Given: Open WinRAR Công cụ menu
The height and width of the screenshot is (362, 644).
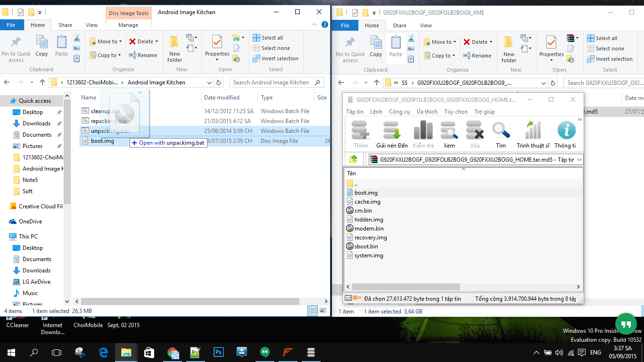Looking at the screenshot, I should coord(399,112).
